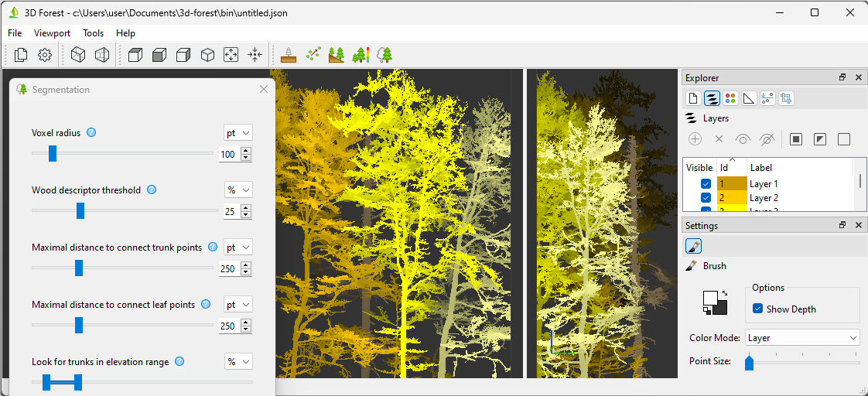This screenshot has height=396, width=868.
Task: Open the Color Mode dropdown
Action: coord(802,337)
